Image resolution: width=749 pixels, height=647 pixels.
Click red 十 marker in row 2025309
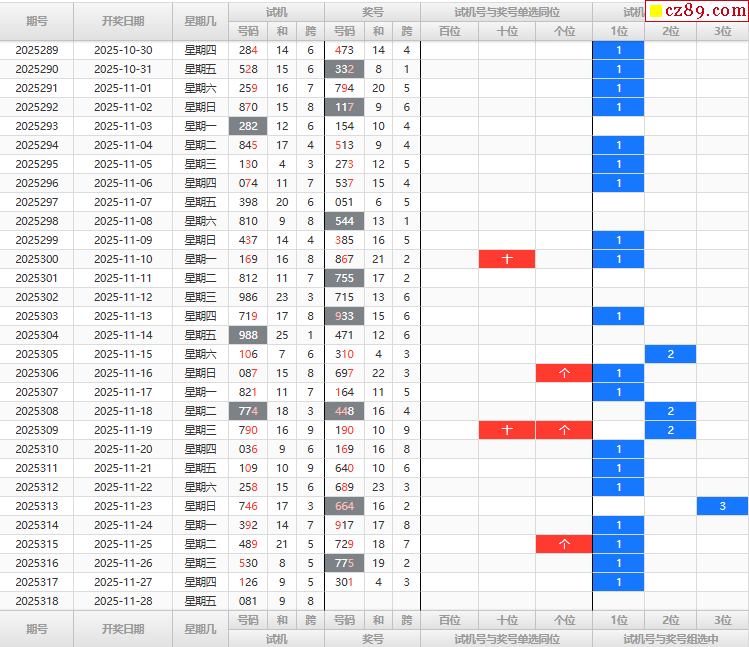[x=507, y=430]
